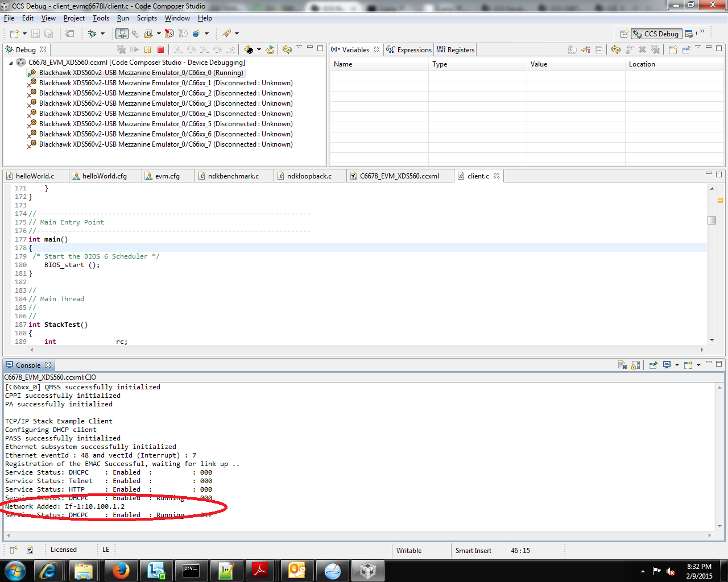Click the New file toolbar icon
This screenshot has width=728, height=582.
pos(14,34)
